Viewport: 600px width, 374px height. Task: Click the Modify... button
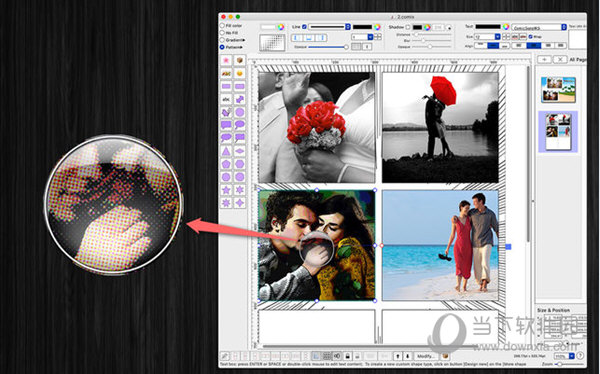coord(426,356)
